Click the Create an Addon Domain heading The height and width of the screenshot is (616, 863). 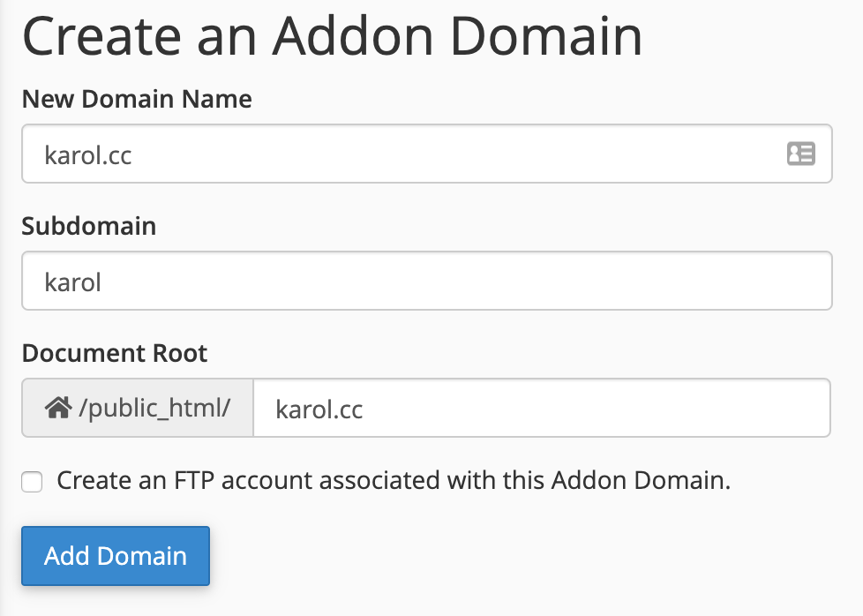coord(333,36)
